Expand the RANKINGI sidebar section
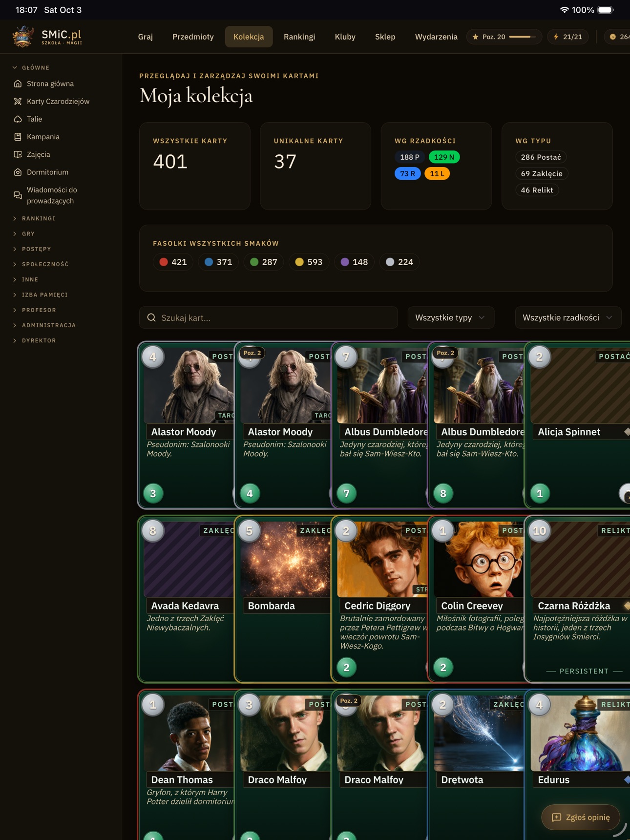 pos(34,218)
